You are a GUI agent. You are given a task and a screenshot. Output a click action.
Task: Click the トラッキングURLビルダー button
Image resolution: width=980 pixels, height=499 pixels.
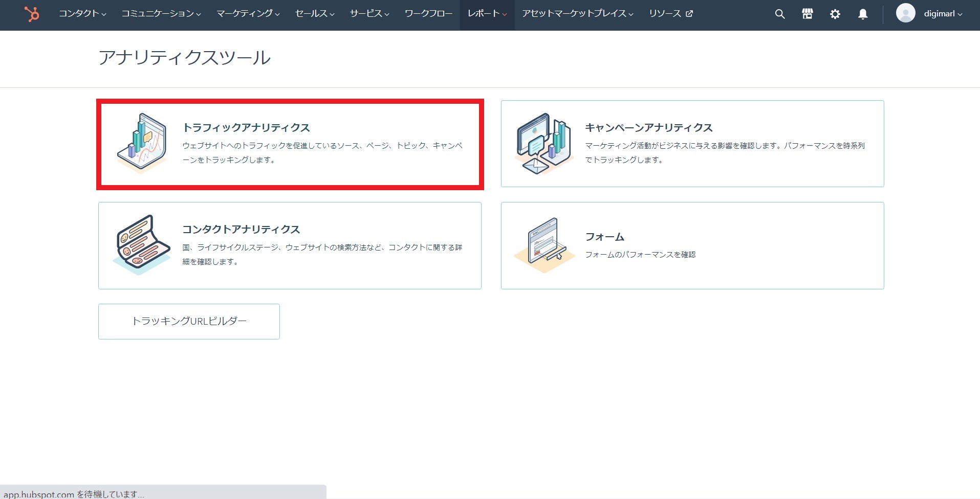click(189, 321)
